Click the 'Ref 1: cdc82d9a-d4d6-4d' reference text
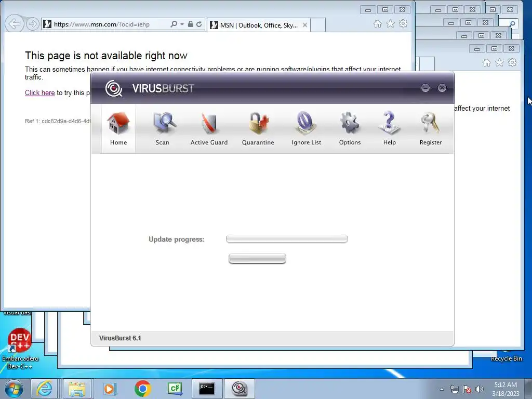532x399 pixels. [58, 121]
